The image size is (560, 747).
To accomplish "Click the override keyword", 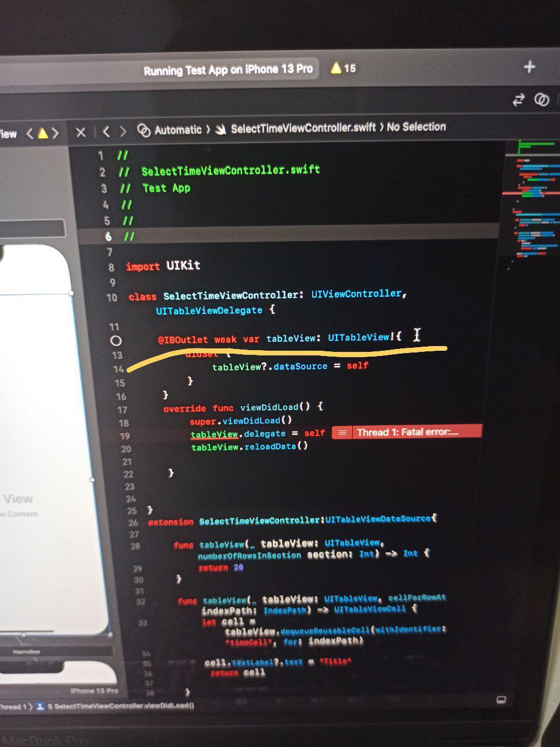I will (x=184, y=409).
